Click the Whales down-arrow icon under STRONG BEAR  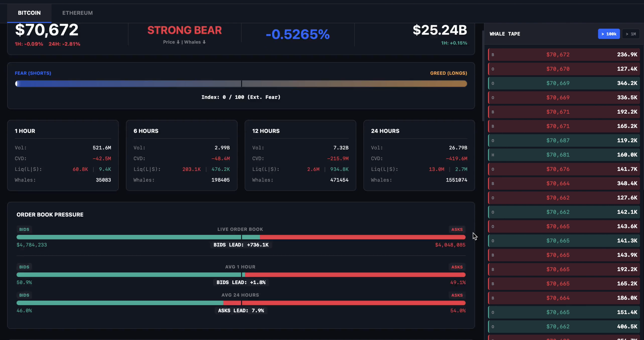204,42
